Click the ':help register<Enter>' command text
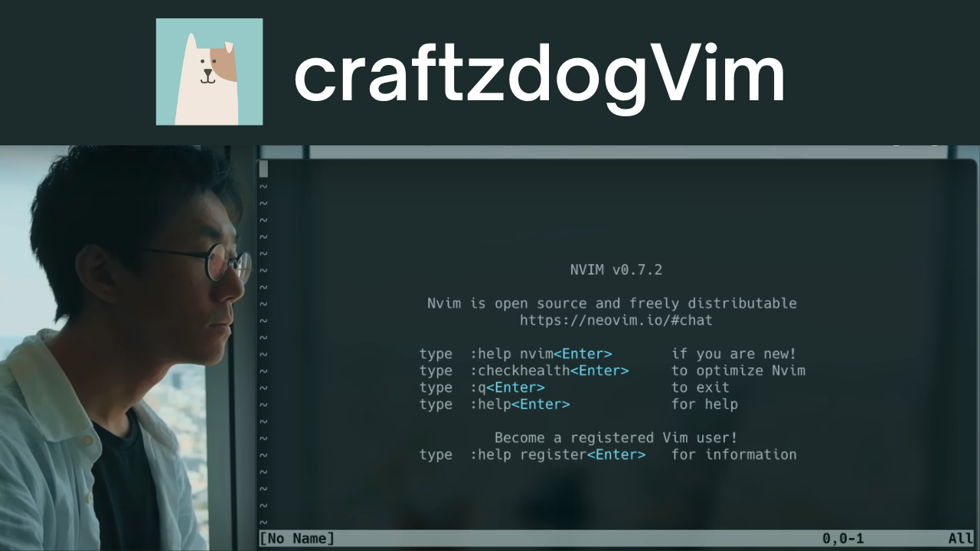Viewport: 980px width, 551px height. 557,455
